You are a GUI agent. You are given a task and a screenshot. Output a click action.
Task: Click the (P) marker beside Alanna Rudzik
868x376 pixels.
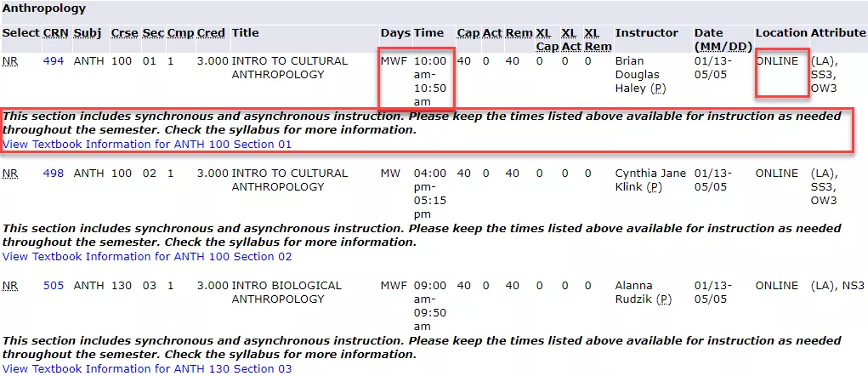coord(663,299)
